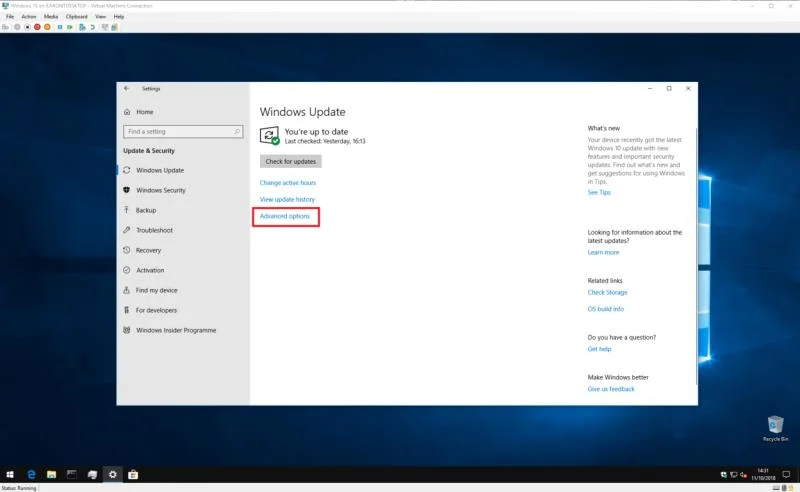Open the Action Center notification icon

(786, 475)
